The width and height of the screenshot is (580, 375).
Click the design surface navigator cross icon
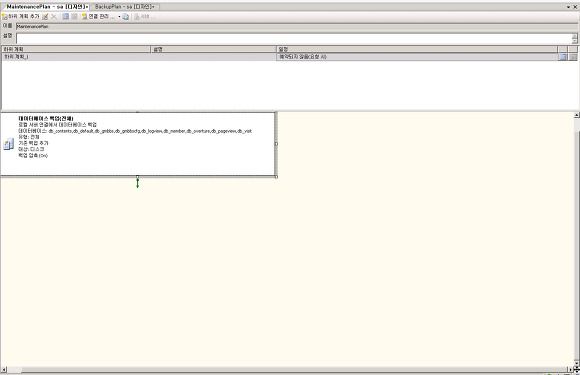(x=576, y=369)
